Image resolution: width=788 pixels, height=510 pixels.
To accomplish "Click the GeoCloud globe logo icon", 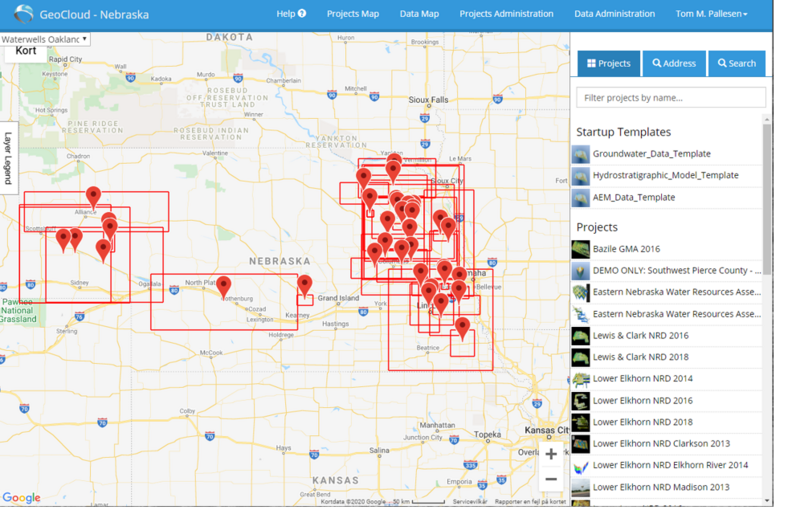I will pos(23,14).
